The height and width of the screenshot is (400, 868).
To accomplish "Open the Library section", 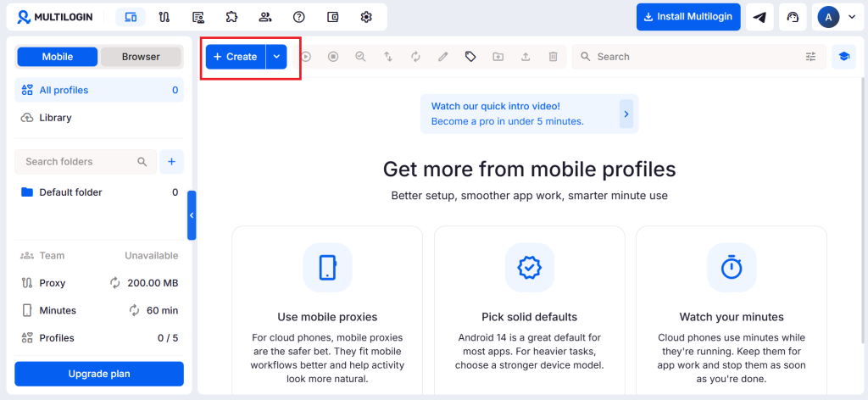I will point(55,118).
